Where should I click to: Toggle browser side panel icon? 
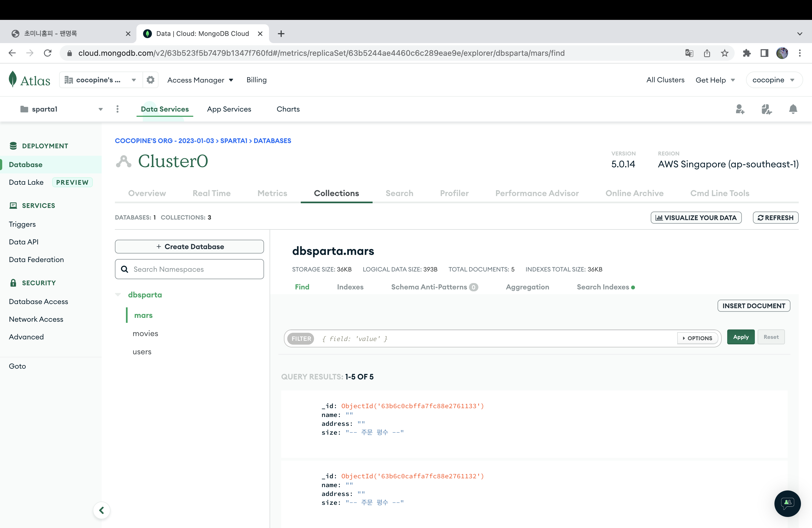tap(764, 53)
